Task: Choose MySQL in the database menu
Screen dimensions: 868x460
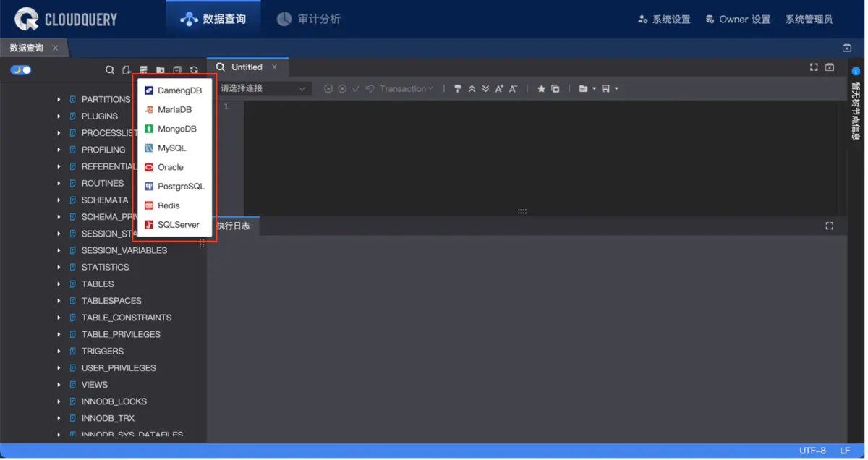Action: (x=174, y=148)
